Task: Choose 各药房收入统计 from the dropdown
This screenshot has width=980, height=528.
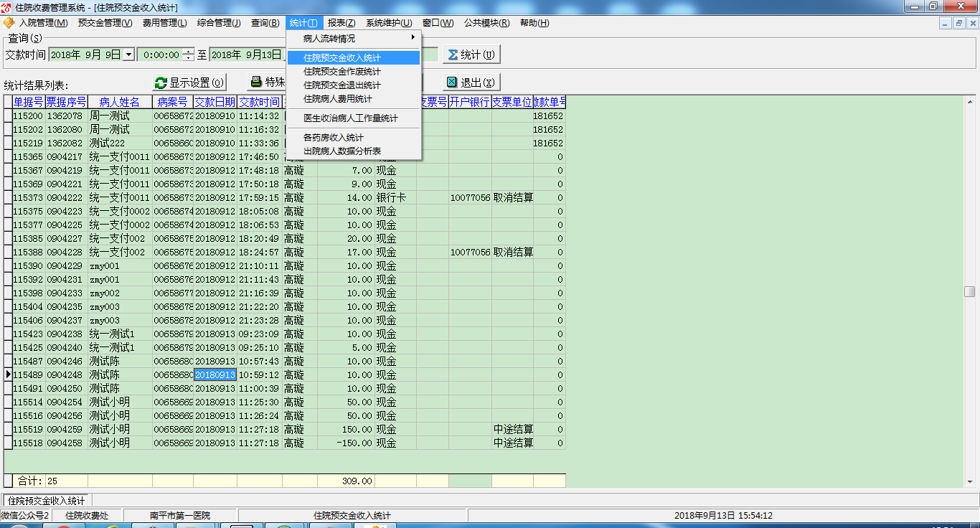Action: 354,138
